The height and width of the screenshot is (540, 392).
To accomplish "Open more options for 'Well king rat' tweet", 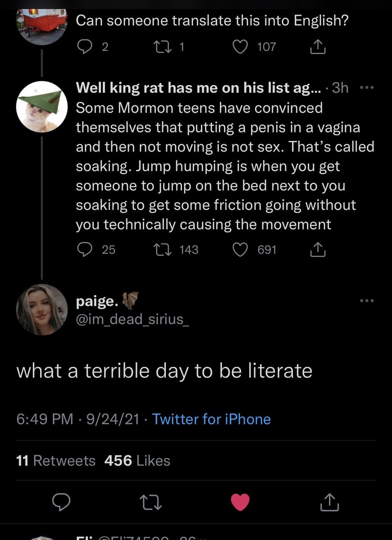I will click(x=368, y=88).
